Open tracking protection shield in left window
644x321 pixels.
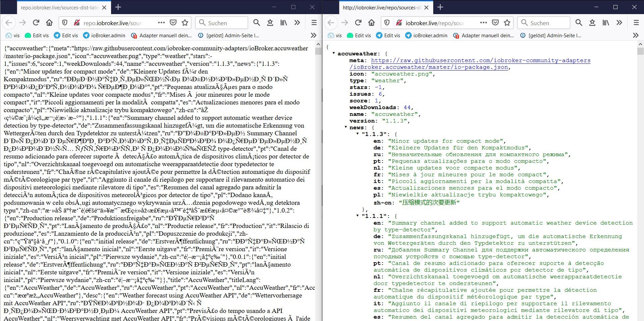click(x=65, y=23)
